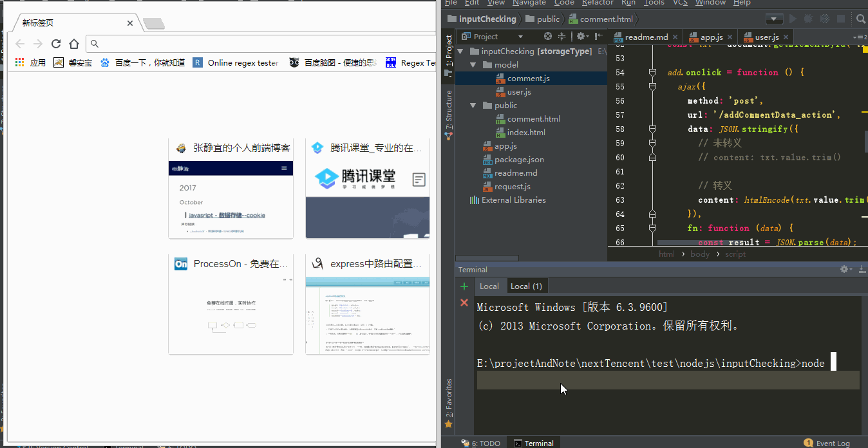Screen dimensions: 868x448
Task: Open the Project view dropdown
Action: 520,37
